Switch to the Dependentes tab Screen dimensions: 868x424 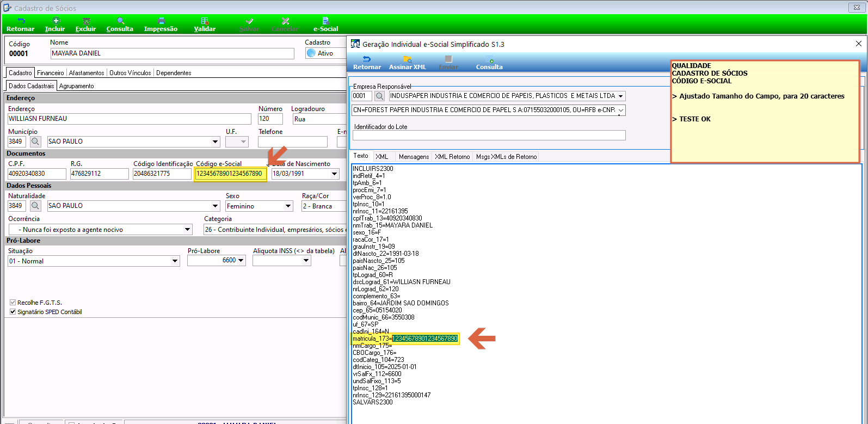pos(174,72)
